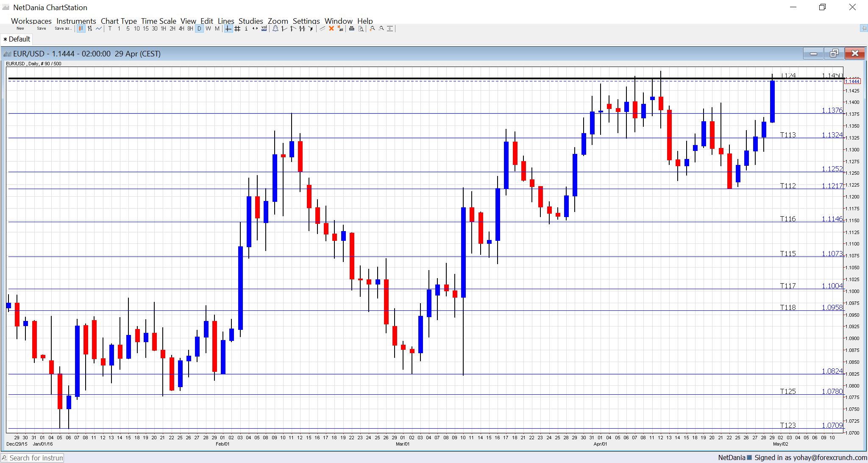The height and width of the screenshot is (463, 868).
Task: Select the trend line drawing tool
Action: [285, 28]
